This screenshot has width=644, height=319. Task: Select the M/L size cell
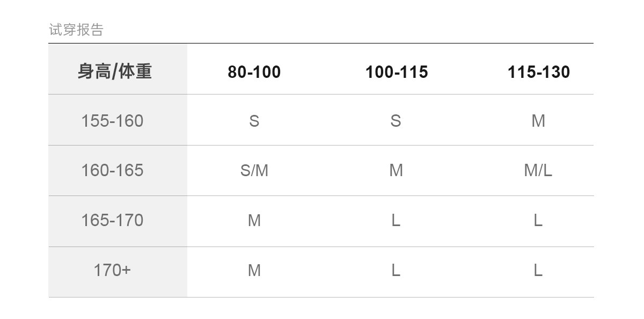[538, 170]
